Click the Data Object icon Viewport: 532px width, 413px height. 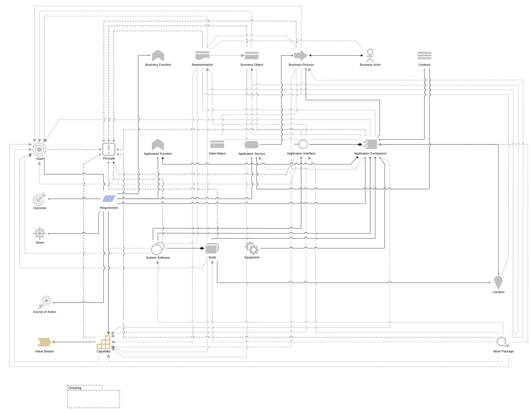[x=217, y=144]
